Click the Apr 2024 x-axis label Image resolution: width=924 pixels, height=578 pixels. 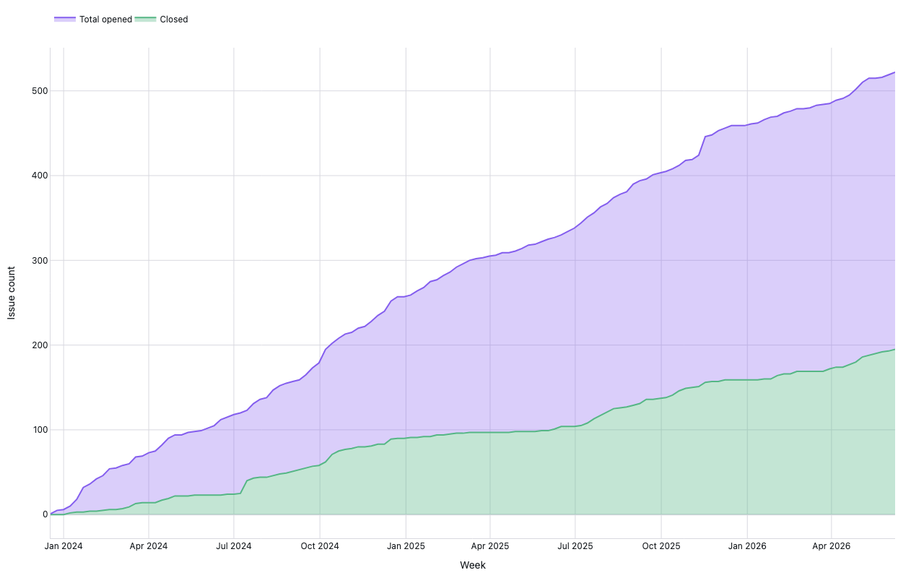coord(149,546)
